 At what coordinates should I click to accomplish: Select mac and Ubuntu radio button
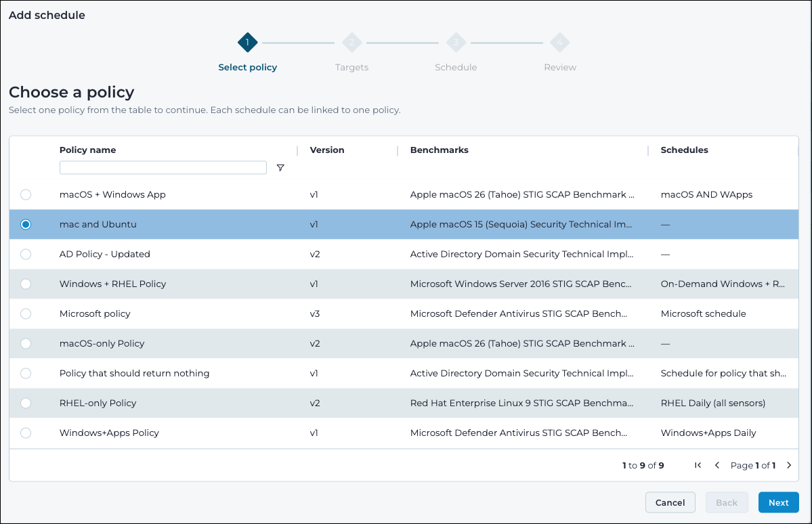tap(25, 224)
